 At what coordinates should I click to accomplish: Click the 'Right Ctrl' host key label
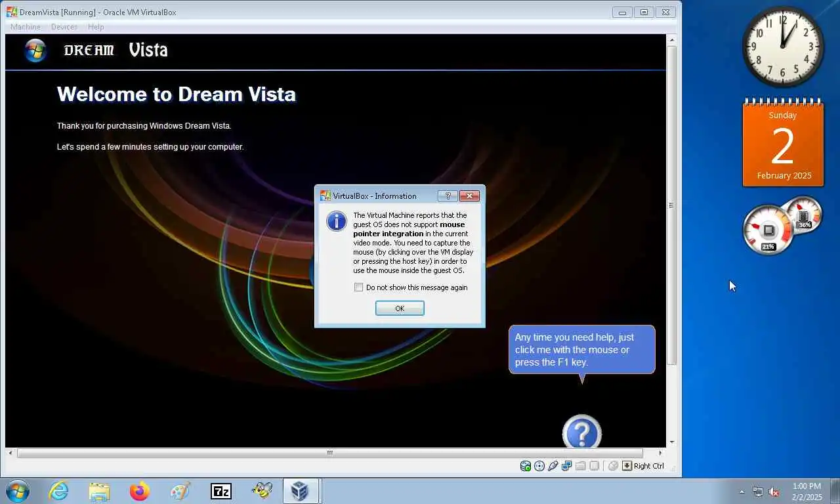coord(649,466)
